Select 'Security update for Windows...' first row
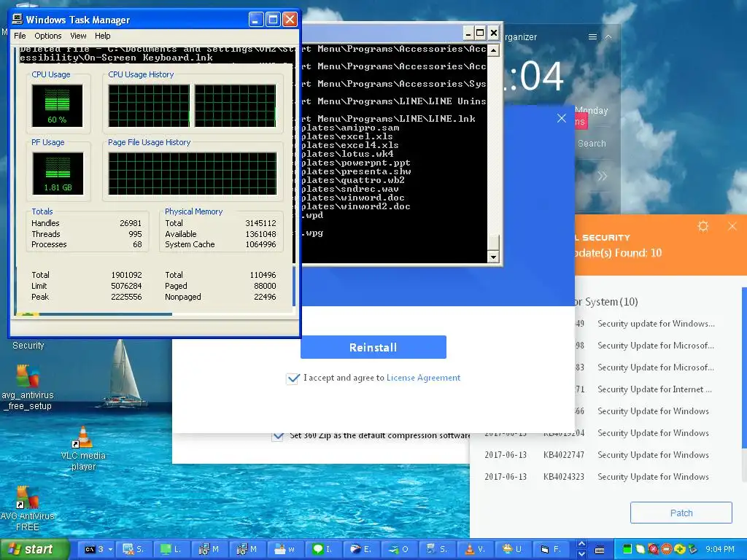The height and width of the screenshot is (560, 747). point(657,324)
